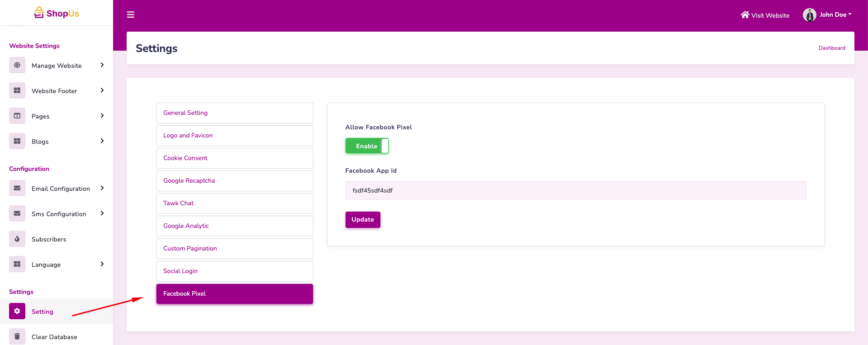This screenshot has height=345, width=868.
Task: Click the Subscribers flame icon
Action: [x=17, y=239]
